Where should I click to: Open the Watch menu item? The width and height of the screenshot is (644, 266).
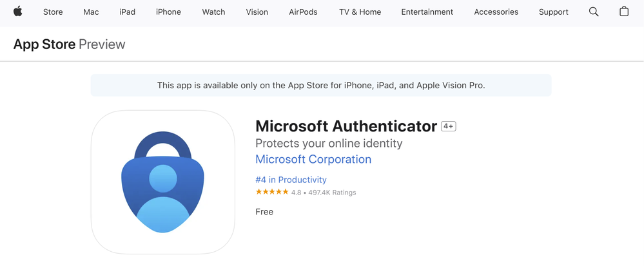[213, 12]
